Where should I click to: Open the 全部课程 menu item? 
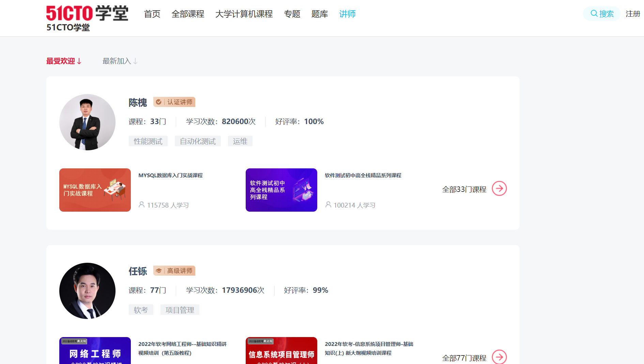coord(188,14)
